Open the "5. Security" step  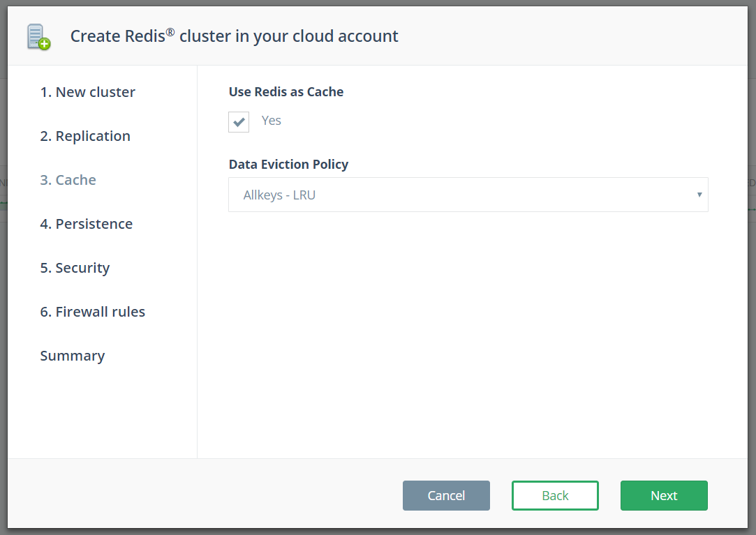point(75,267)
